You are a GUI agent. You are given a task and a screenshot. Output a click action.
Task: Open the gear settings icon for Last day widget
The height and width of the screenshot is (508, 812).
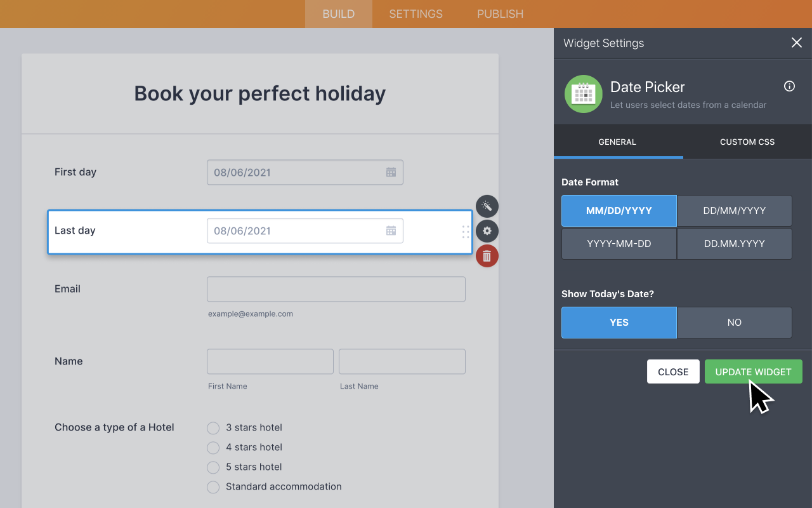[x=487, y=231]
